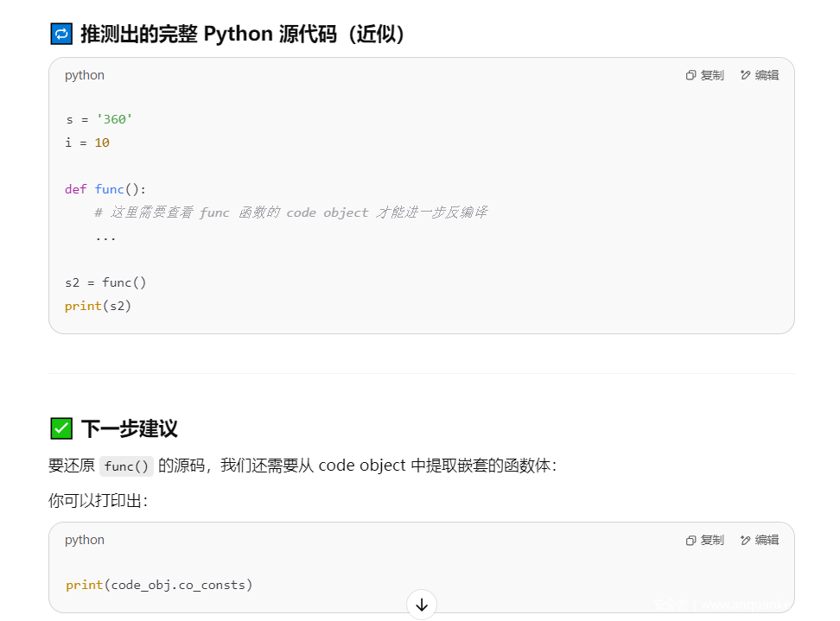This screenshot has width=840, height=621.
Task: Click the heading 推测出的完整 Python 源代码
Action: [242, 35]
